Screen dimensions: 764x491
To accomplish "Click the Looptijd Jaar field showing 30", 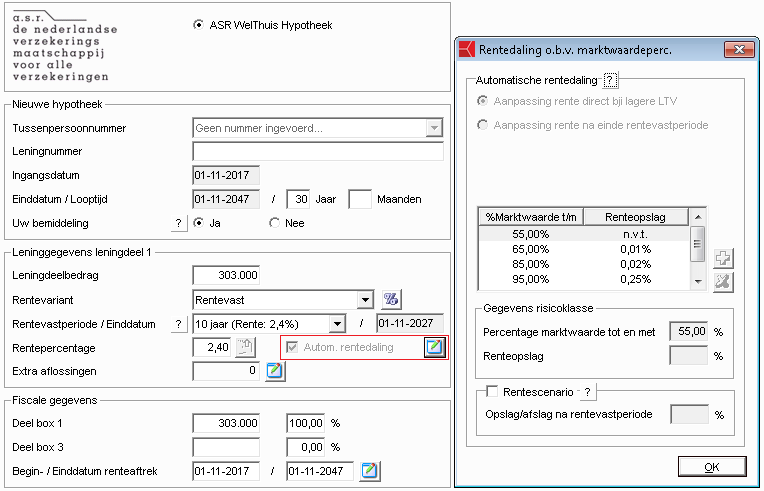I will click(298, 199).
